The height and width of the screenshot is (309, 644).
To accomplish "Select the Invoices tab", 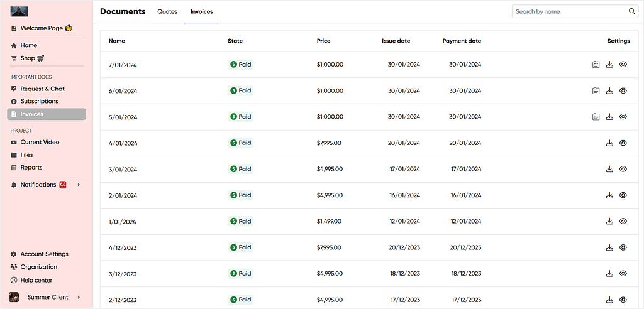I will pyautogui.click(x=202, y=11).
